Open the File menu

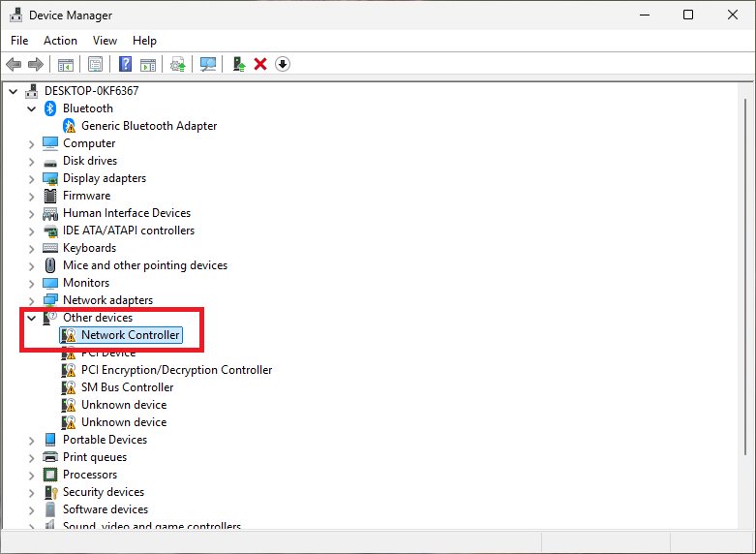[19, 41]
